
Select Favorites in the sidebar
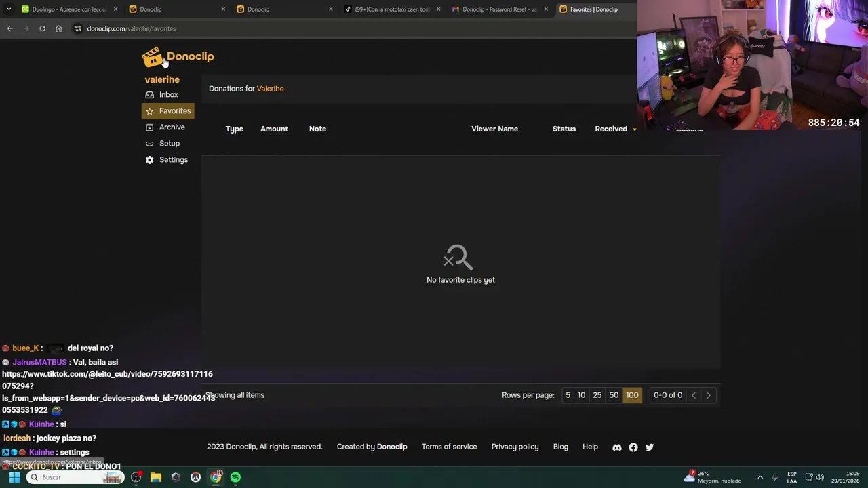click(x=167, y=111)
